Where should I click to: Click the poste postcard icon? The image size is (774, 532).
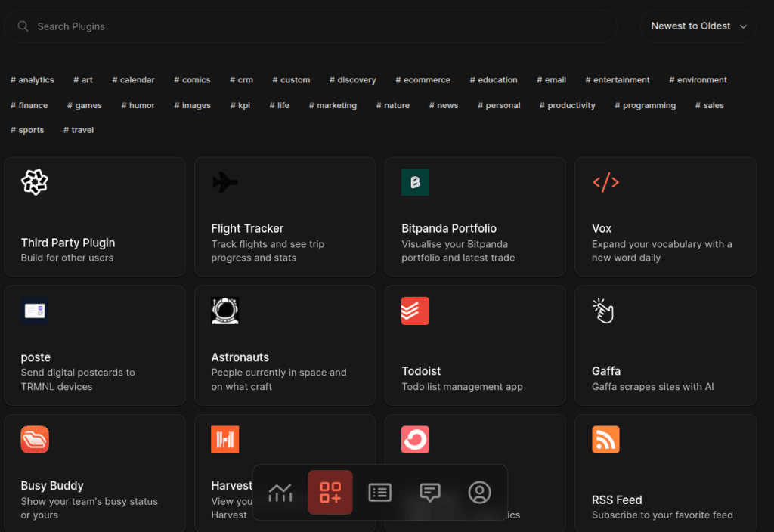[x=35, y=311]
